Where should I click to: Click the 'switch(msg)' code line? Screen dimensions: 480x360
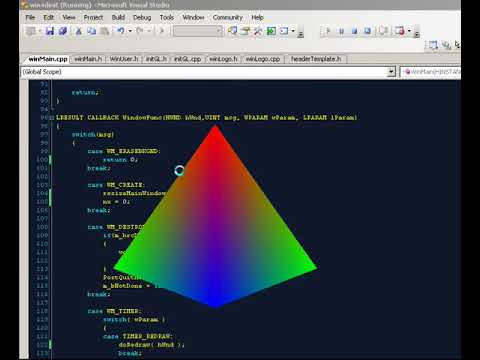coord(93,135)
